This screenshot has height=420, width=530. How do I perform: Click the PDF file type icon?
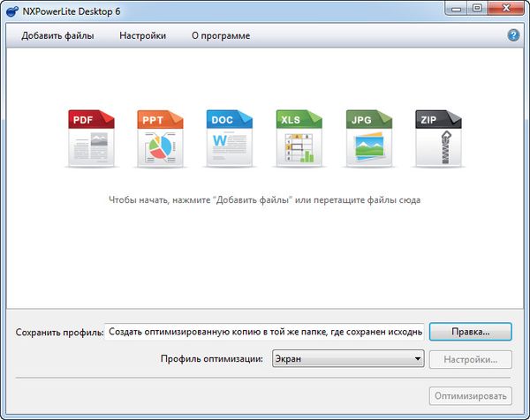click(92, 139)
